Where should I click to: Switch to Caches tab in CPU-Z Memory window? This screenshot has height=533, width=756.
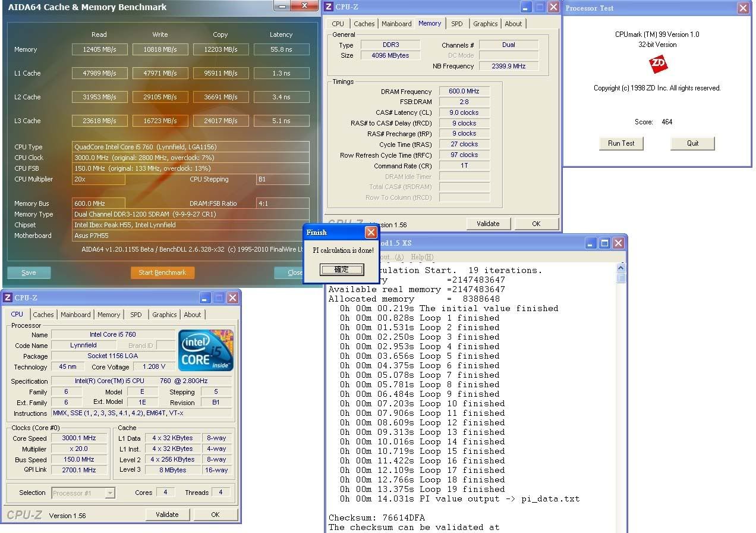(x=364, y=24)
